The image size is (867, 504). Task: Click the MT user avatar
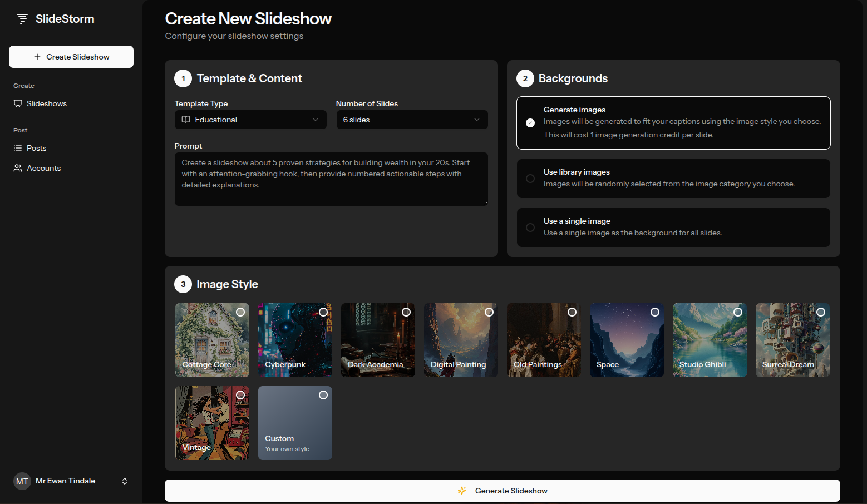coord(22,481)
